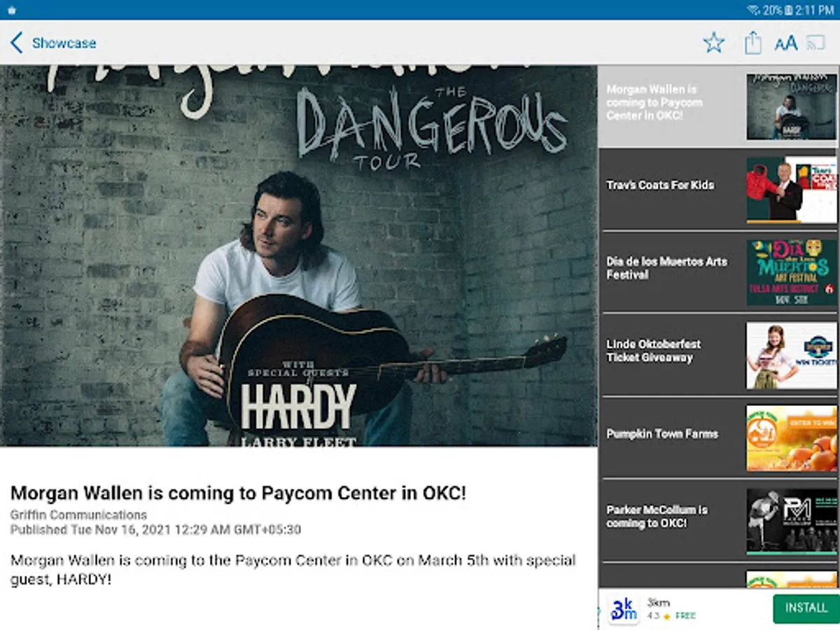Tap Griffin Communications byline

tap(78, 515)
